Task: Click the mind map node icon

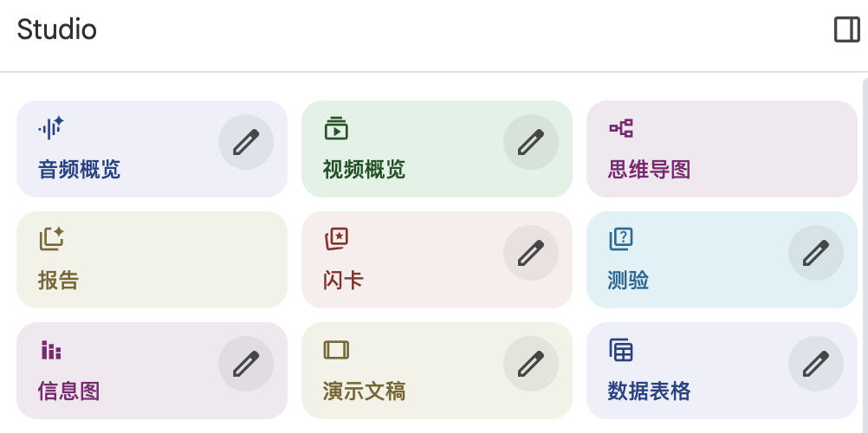Action: tap(621, 128)
